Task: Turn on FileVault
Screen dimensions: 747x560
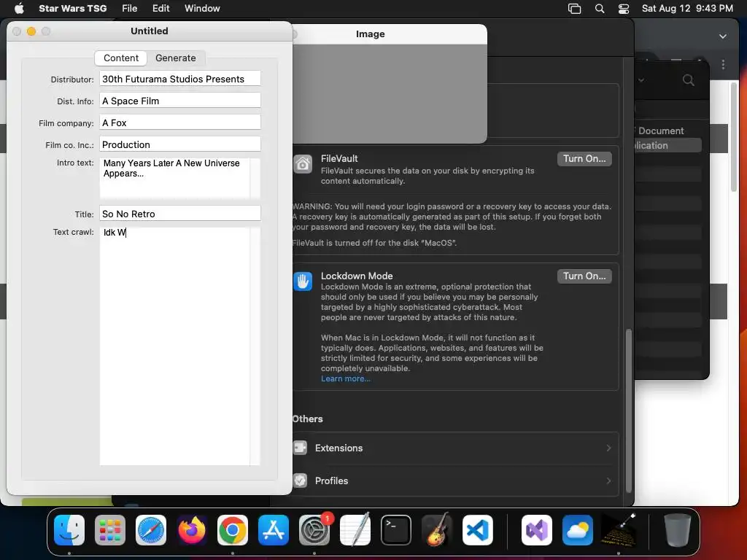Action: click(584, 158)
